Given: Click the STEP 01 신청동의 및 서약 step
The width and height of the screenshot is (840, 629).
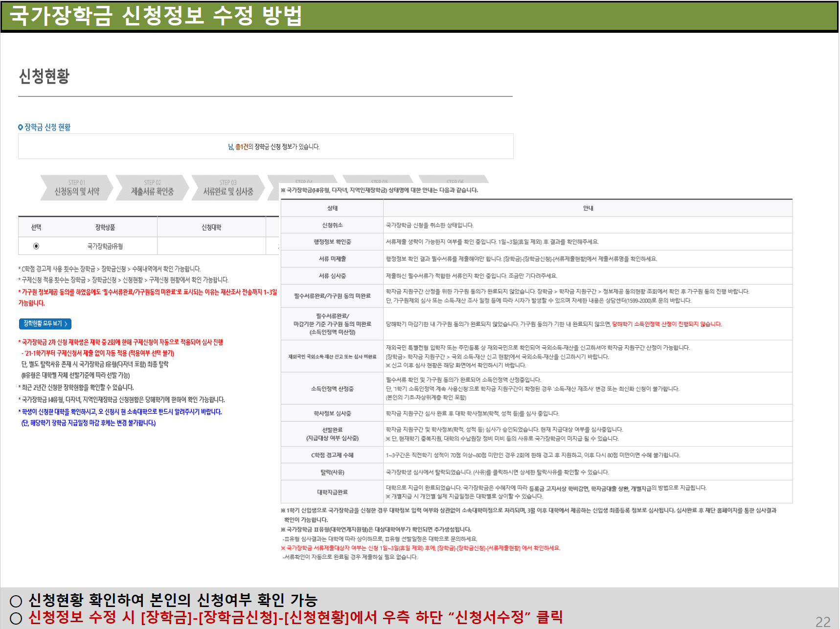Looking at the screenshot, I should [77, 188].
